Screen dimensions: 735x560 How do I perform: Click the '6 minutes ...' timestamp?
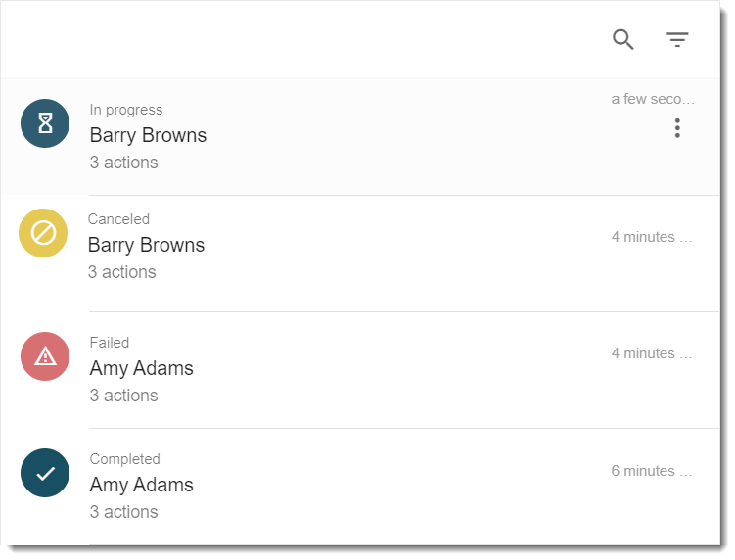652,470
